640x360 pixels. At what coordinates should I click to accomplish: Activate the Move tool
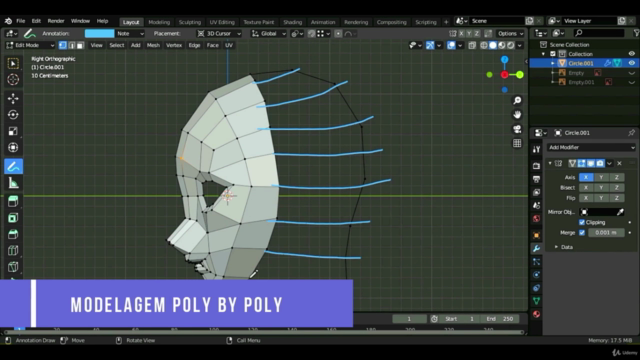[13, 98]
